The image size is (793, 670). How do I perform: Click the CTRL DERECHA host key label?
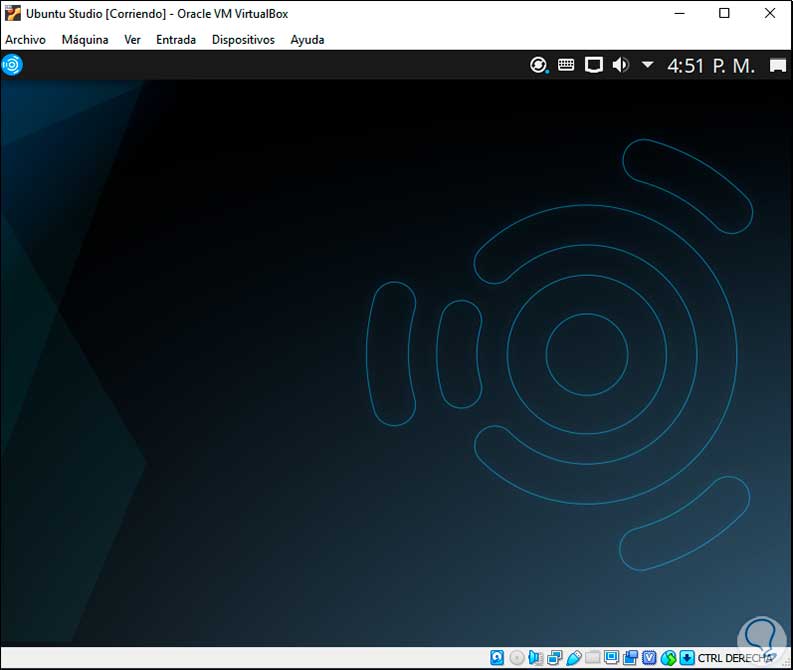click(x=734, y=658)
